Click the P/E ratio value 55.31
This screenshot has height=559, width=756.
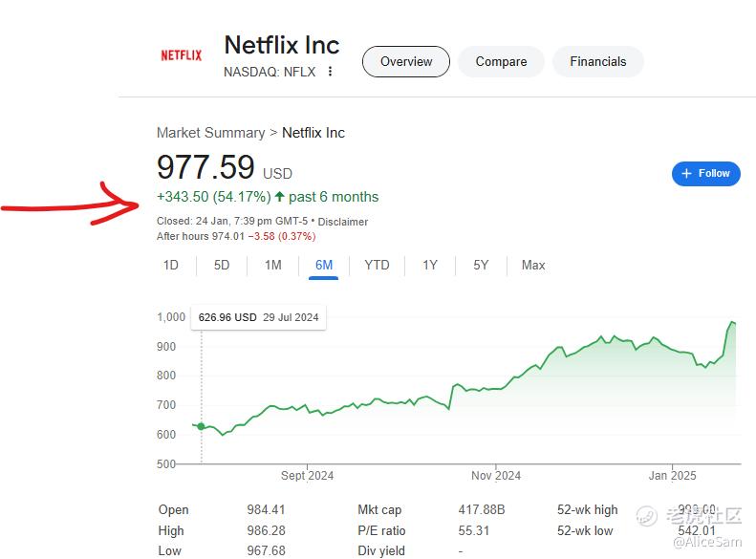coord(474,530)
